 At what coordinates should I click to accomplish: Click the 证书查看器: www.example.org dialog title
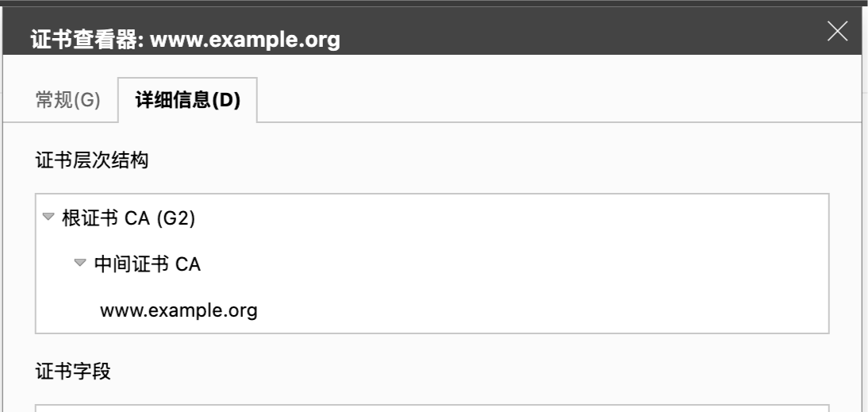185,40
